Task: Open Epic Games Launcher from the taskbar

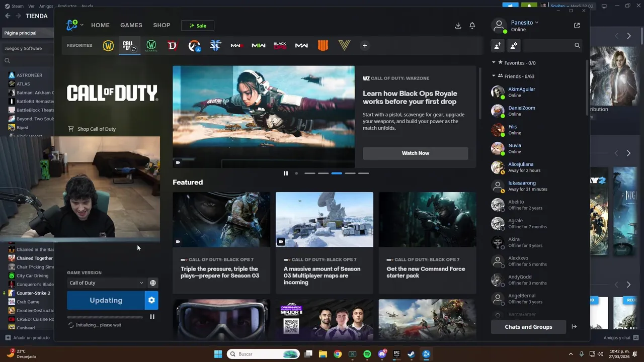Action: click(397, 354)
